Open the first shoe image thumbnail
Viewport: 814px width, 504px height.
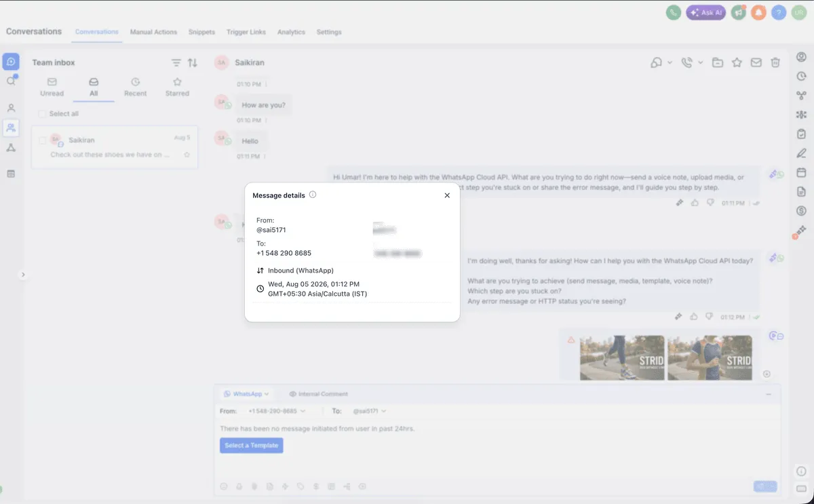pos(622,357)
